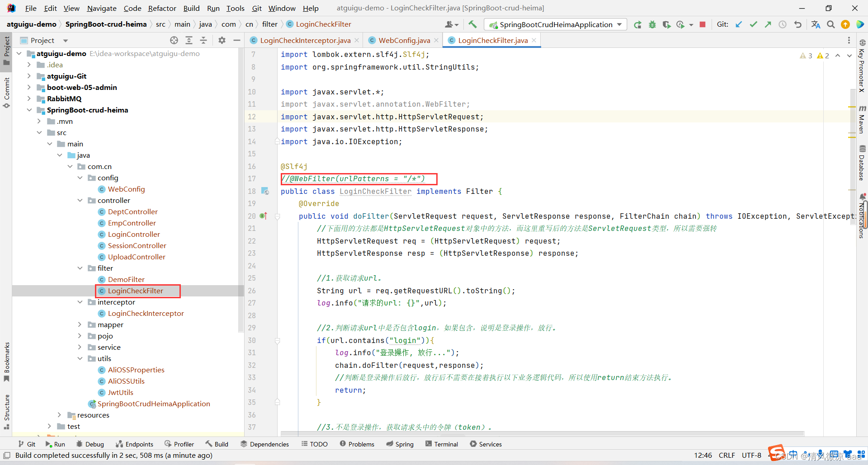
Task: Open the Endpoints tool window
Action: (134, 444)
